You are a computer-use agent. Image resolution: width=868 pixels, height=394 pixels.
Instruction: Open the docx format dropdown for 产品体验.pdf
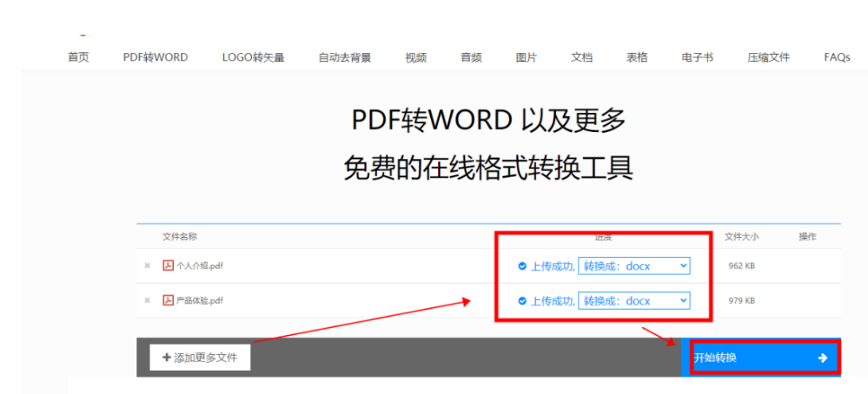[634, 301]
